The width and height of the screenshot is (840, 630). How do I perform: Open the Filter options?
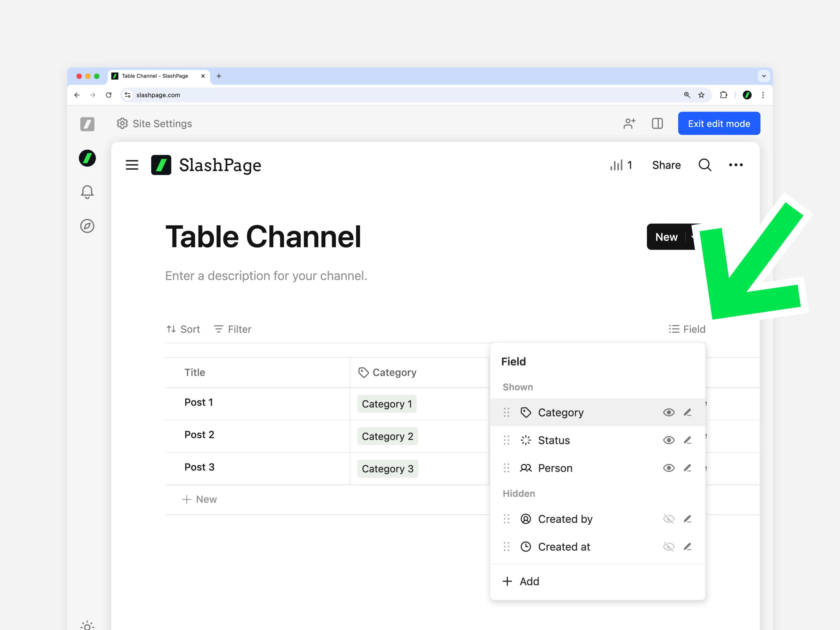tap(232, 329)
